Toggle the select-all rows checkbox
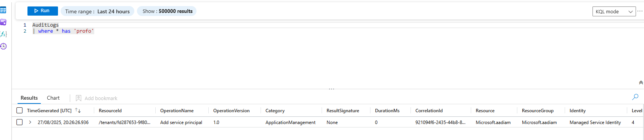This screenshot has height=140, width=644. click(x=19, y=110)
